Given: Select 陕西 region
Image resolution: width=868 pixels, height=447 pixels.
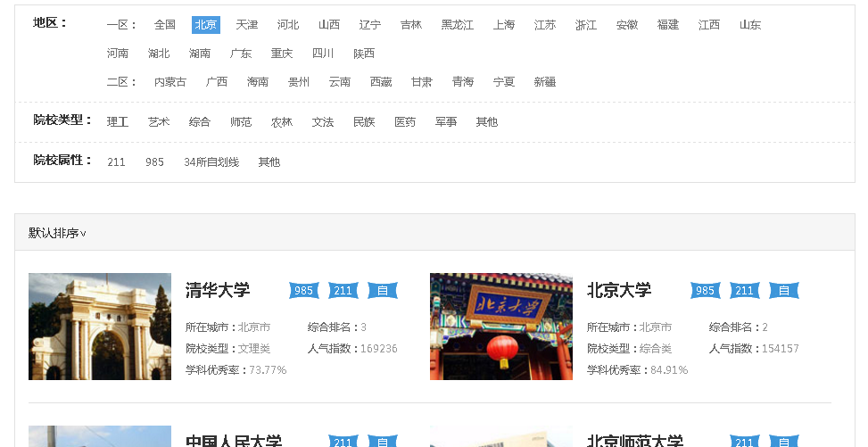Looking at the screenshot, I should [x=364, y=54].
